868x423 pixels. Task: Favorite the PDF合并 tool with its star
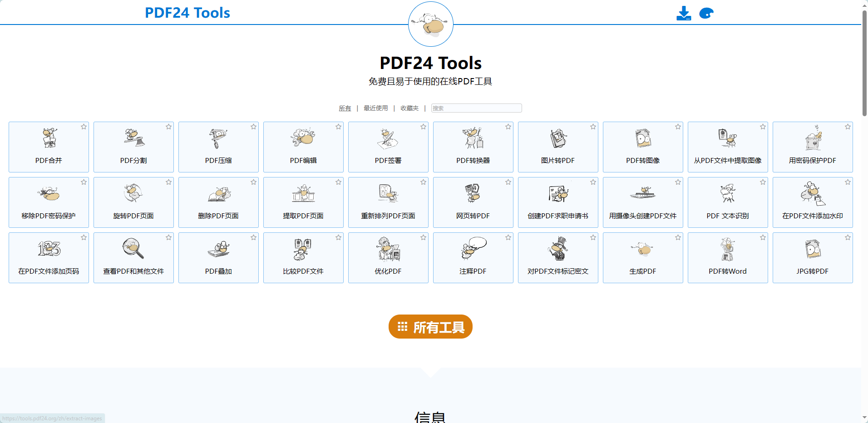[x=84, y=127]
